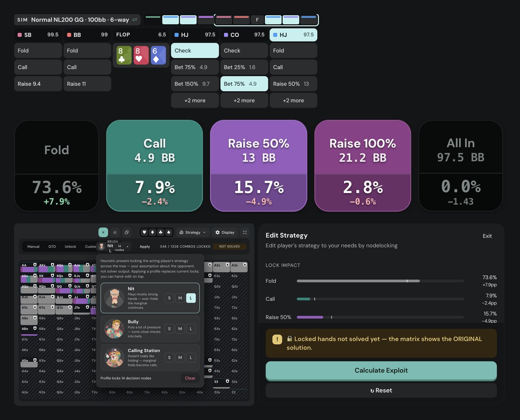Select HJ Check action

point(195,51)
